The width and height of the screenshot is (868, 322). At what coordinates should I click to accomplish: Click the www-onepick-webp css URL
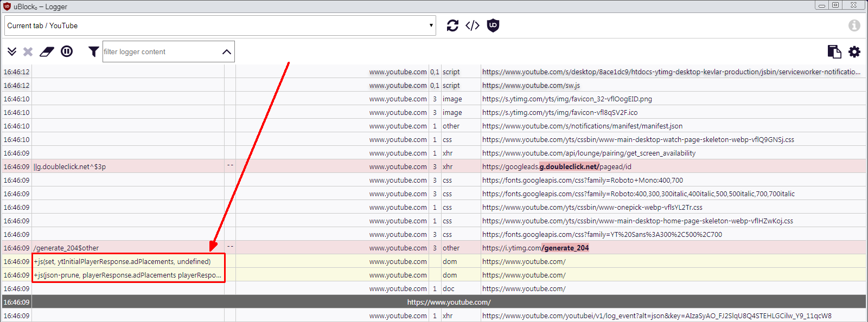pyautogui.click(x=592, y=207)
